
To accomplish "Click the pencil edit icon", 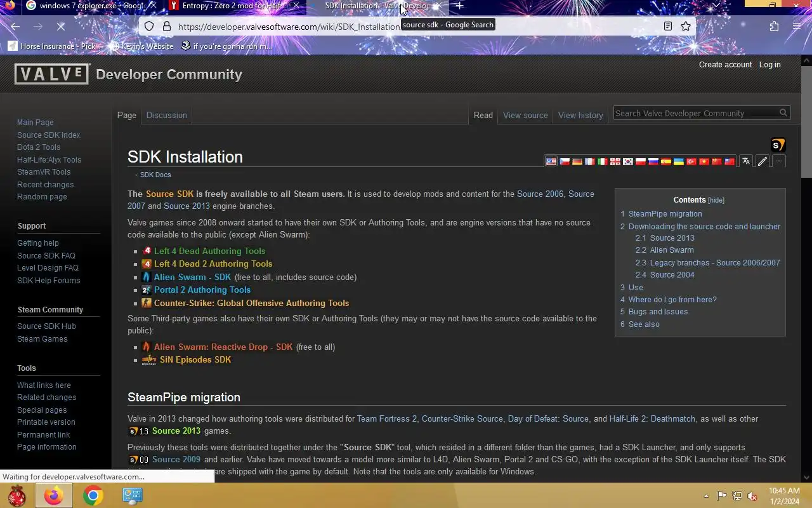I will (763, 161).
